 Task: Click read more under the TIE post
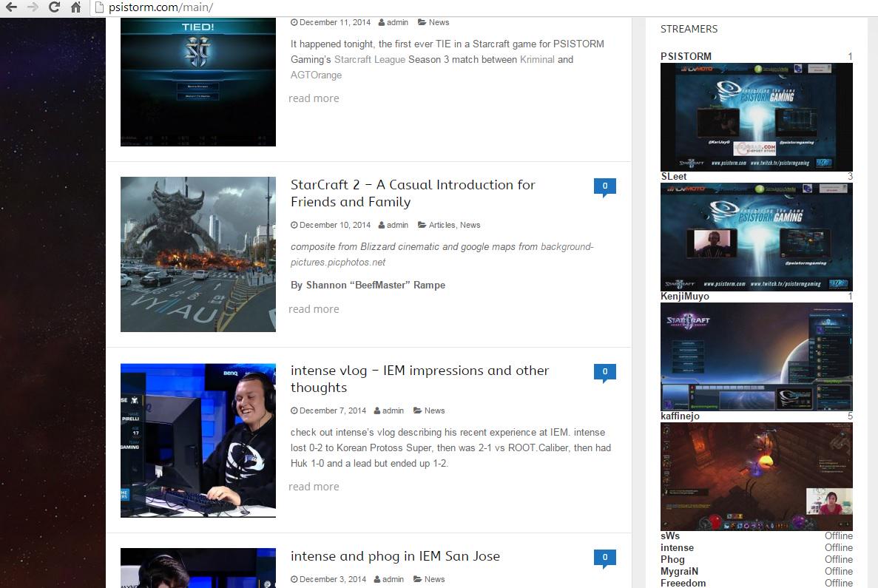point(314,98)
